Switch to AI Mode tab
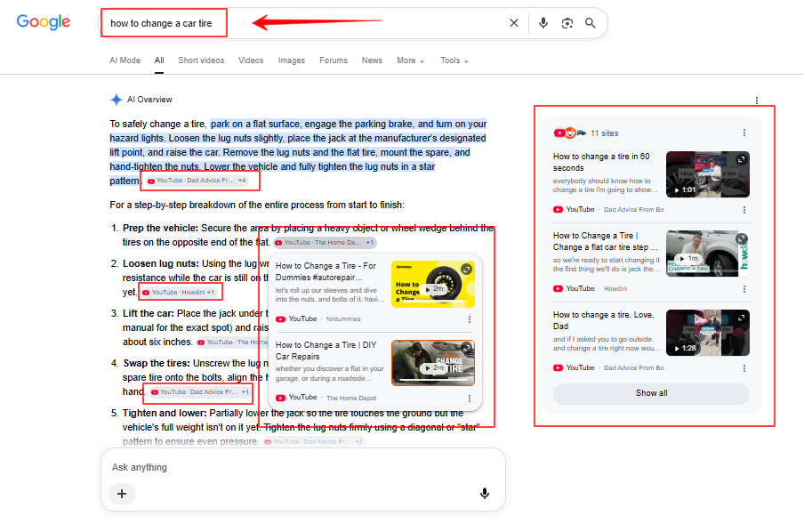 coord(125,60)
